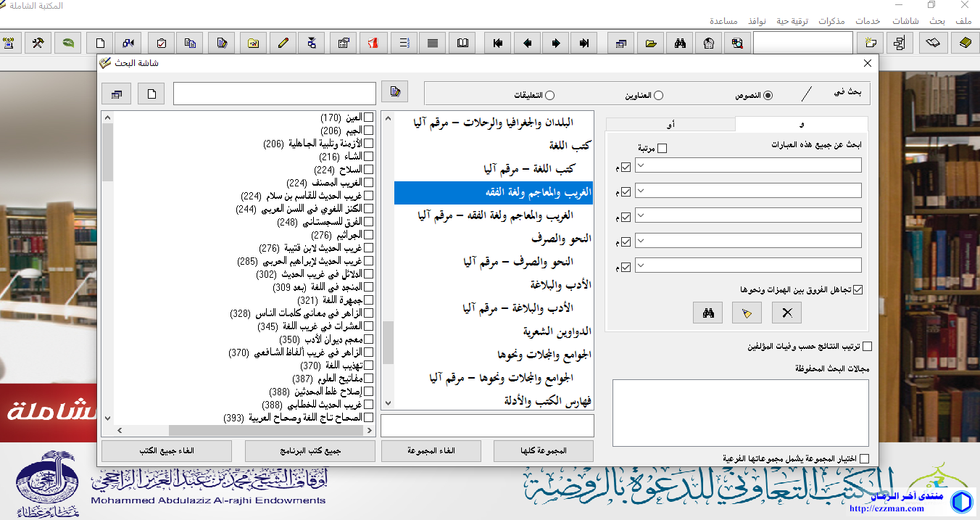Viewport: 980px width, 520px height.
Task: Click the blank page icon in the main toolbar
Action: (100, 43)
